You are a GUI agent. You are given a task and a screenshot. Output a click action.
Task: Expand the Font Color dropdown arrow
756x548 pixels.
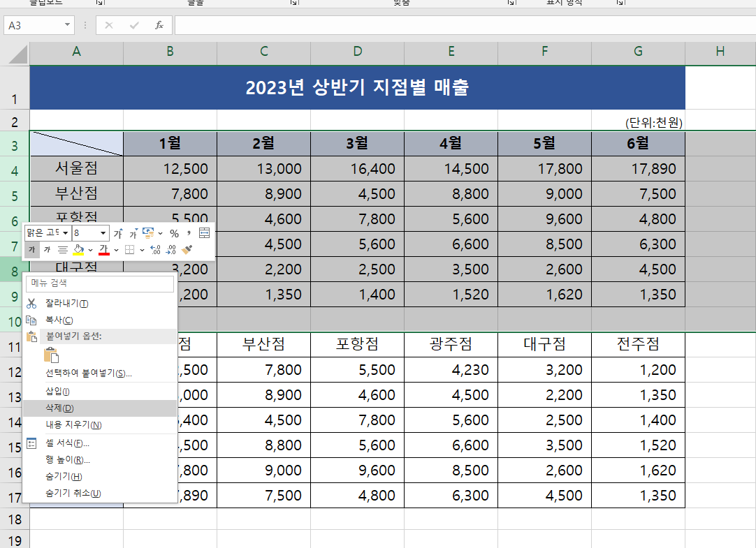tap(116, 250)
